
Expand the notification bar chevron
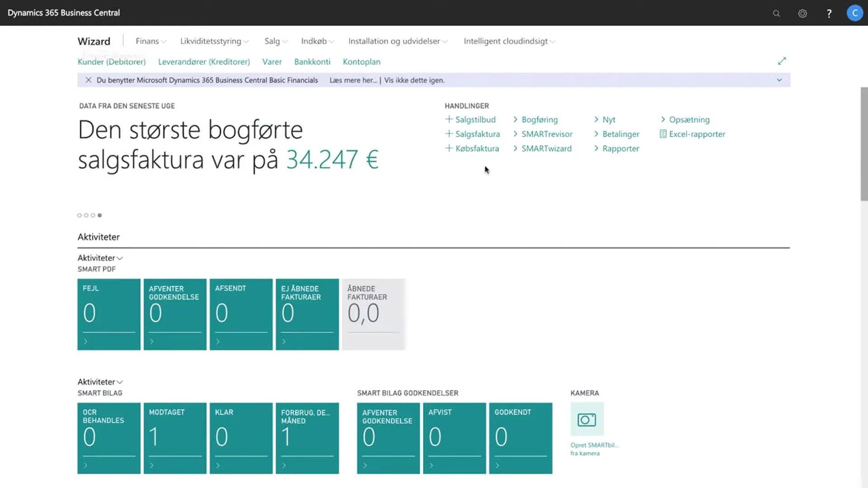tap(779, 80)
